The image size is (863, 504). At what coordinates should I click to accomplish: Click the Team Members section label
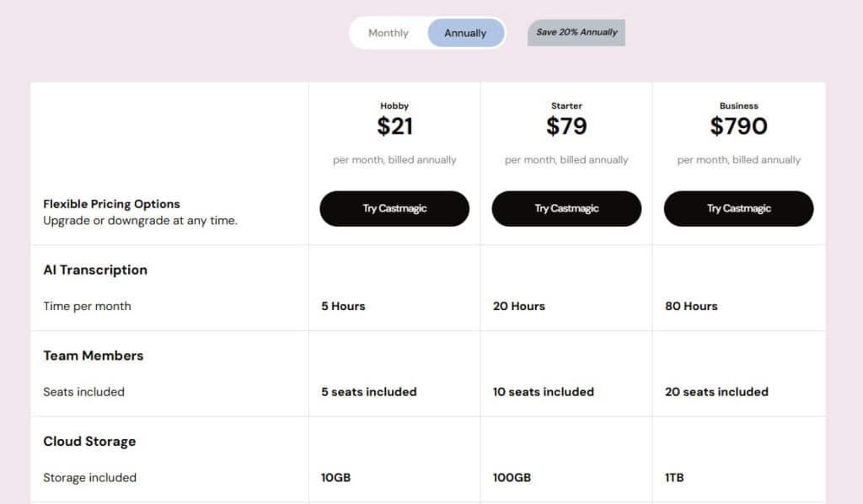93,356
